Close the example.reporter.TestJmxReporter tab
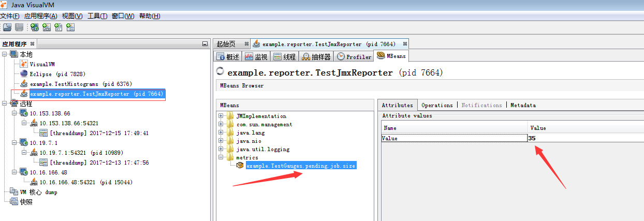 405,44
